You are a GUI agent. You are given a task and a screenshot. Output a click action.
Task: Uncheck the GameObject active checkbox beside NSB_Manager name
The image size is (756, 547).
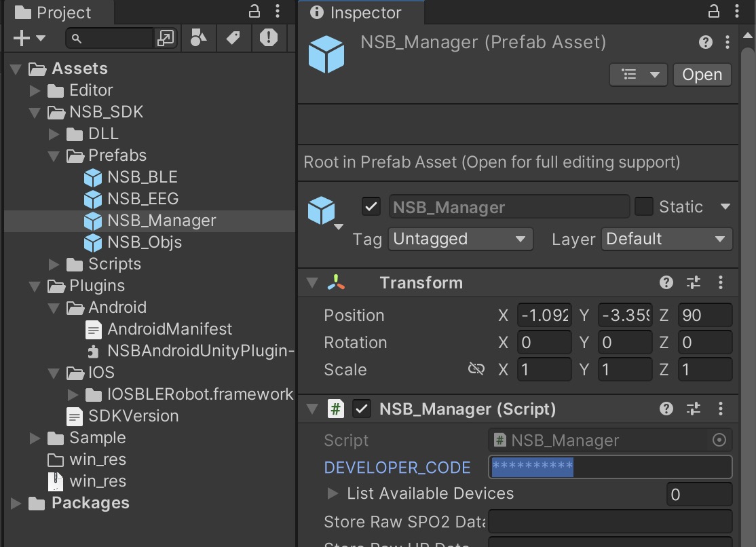click(x=371, y=206)
